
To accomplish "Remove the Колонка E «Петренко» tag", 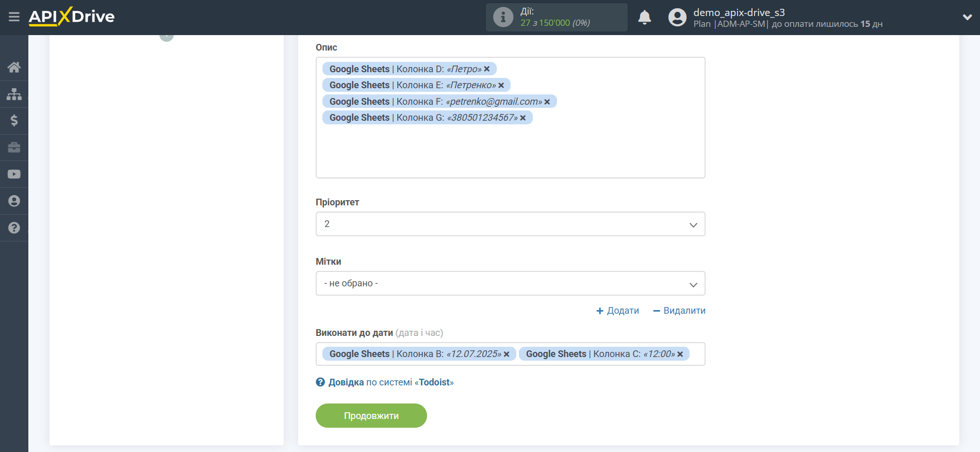I will pos(501,85).
